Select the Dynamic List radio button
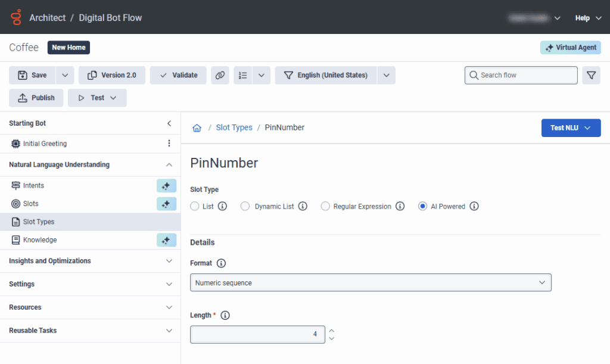 click(245, 206)
